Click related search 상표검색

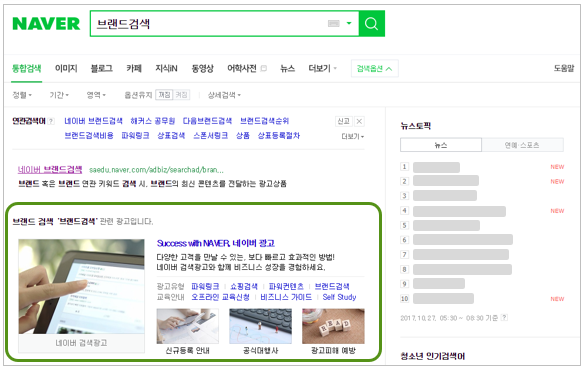click(x=171, y=135)
